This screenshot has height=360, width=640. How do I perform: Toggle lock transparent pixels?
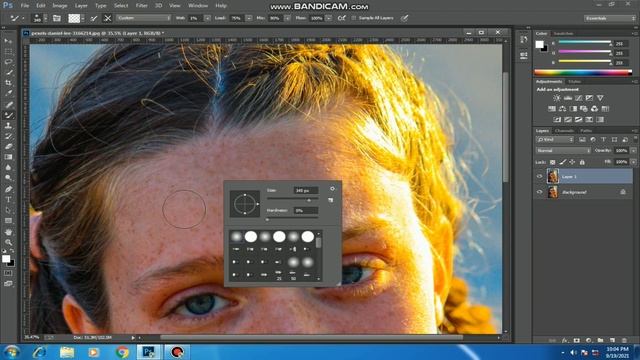pos(552,162)
